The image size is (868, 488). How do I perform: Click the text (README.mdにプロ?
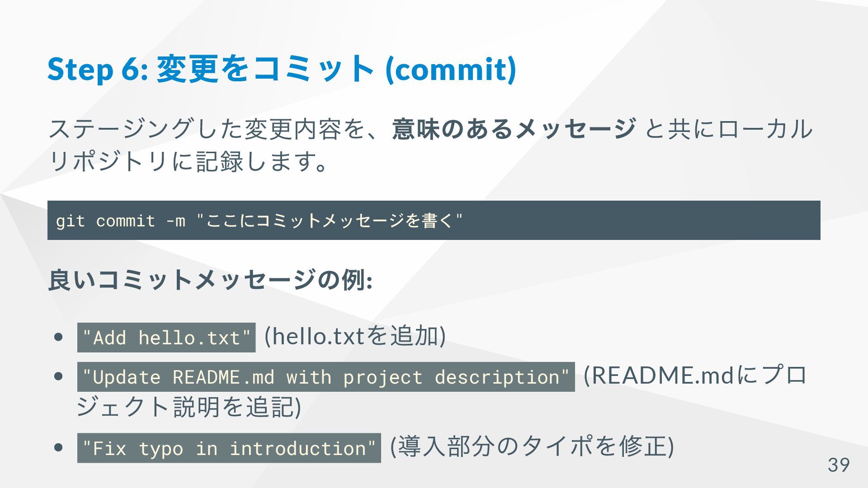[x=695, y=375]
